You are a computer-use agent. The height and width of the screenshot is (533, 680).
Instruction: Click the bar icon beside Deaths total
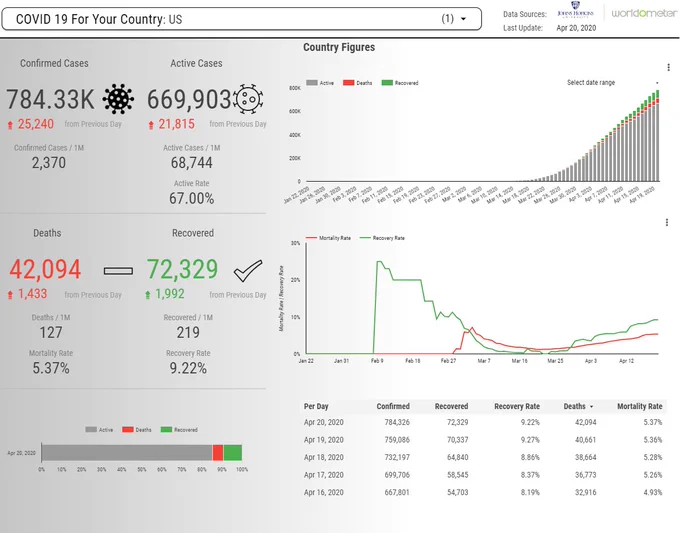tap(118, 271)
